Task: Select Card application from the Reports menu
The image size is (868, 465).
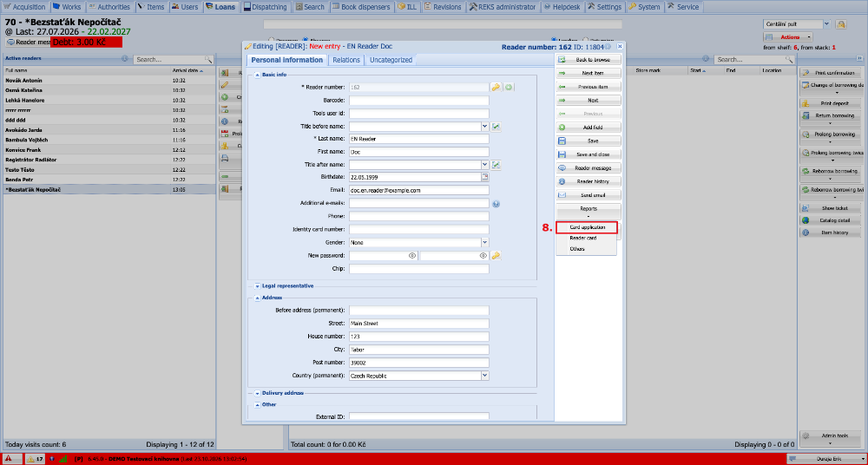Action: point(587,227)
